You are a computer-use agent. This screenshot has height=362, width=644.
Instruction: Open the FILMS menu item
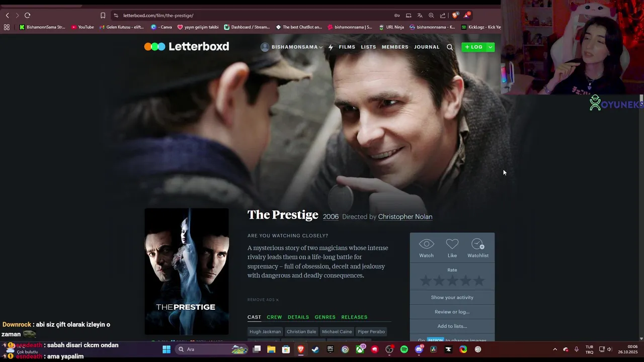point(347,47)
